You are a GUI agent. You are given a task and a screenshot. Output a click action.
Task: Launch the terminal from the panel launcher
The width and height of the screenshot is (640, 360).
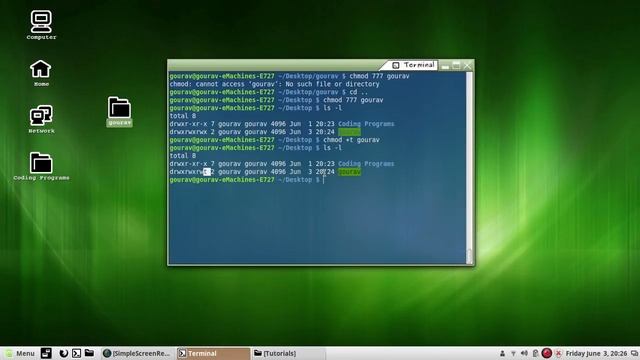pyautogui.click(x=76, y=353)
